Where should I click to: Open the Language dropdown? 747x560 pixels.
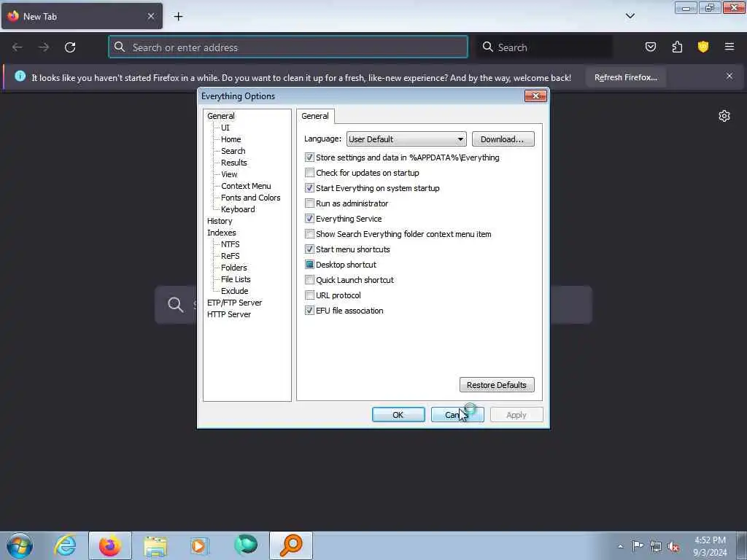click(406, 139)
